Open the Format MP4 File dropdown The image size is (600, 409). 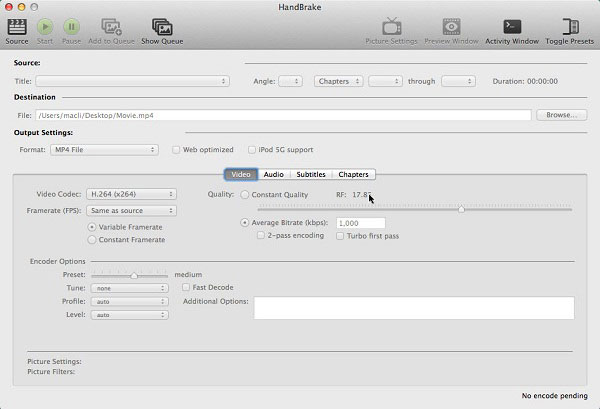(104, 150)
